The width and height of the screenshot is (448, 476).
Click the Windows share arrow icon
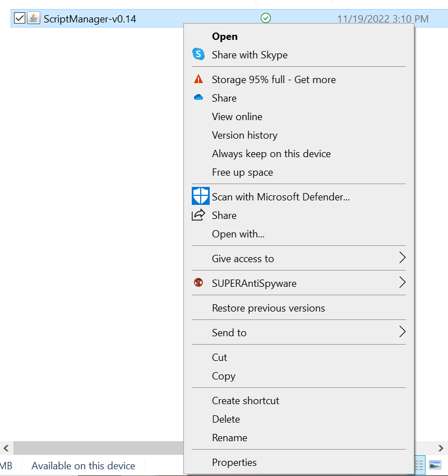click(198, 215)
